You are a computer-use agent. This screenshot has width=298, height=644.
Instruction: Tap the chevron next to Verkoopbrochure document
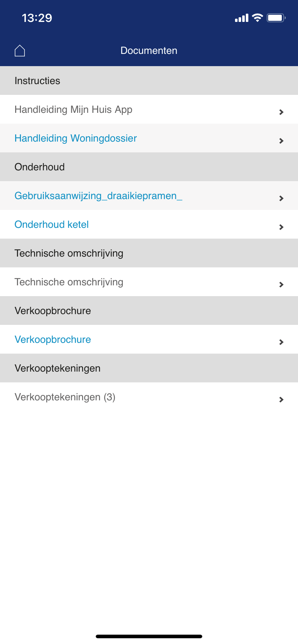point(281,342)
